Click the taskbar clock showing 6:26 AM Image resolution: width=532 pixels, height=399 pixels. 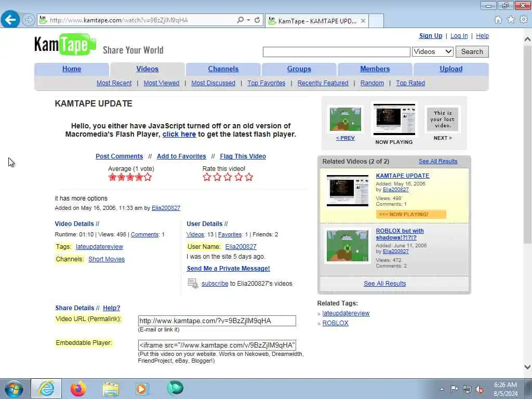pos(506,389)
